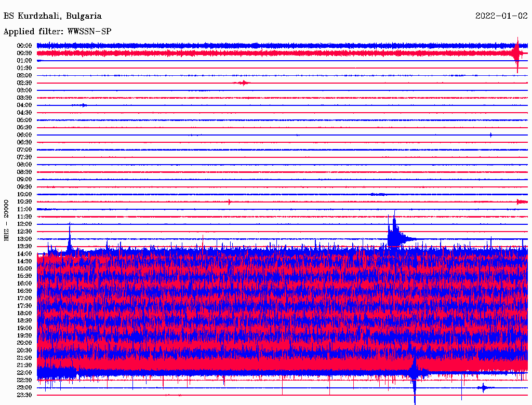The height and width of the screenshot is (405, 532).
Task: Click the 10:30 time label
Action: coord(24,202)
